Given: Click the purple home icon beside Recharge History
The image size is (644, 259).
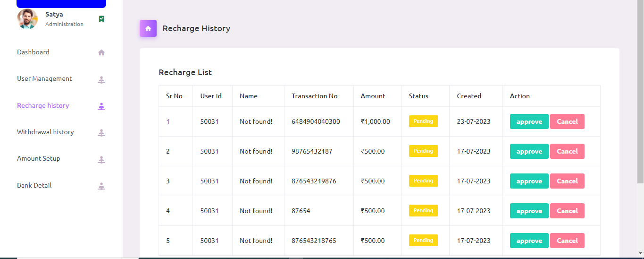Looking at the screenshot, I should (x=148, y=28).
